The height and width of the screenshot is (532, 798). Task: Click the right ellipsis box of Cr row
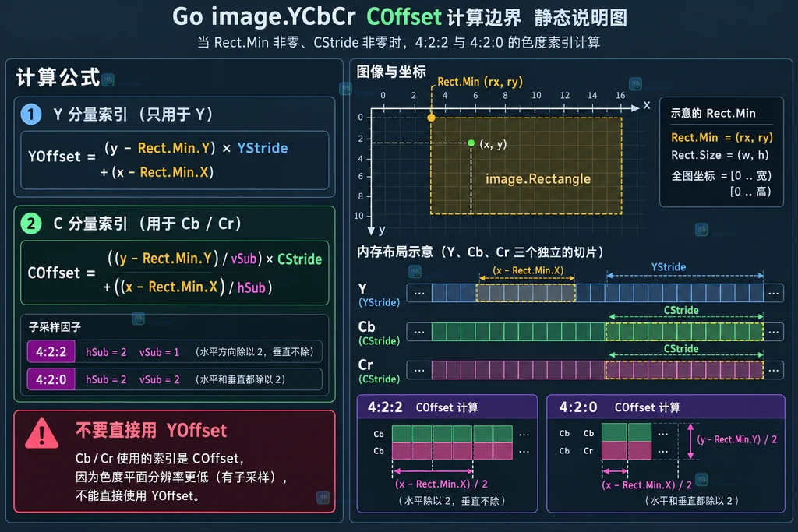pyautogui.click(x=774, y=370)
